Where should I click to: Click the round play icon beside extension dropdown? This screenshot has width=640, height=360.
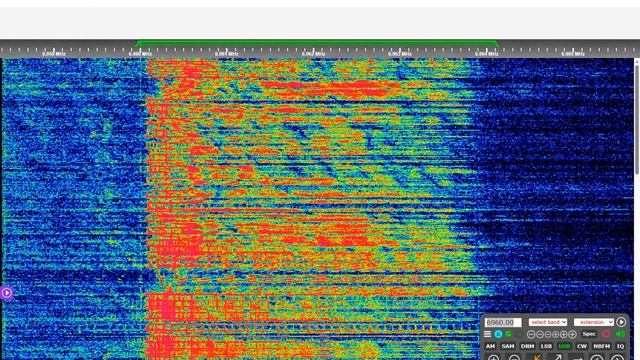621,322
